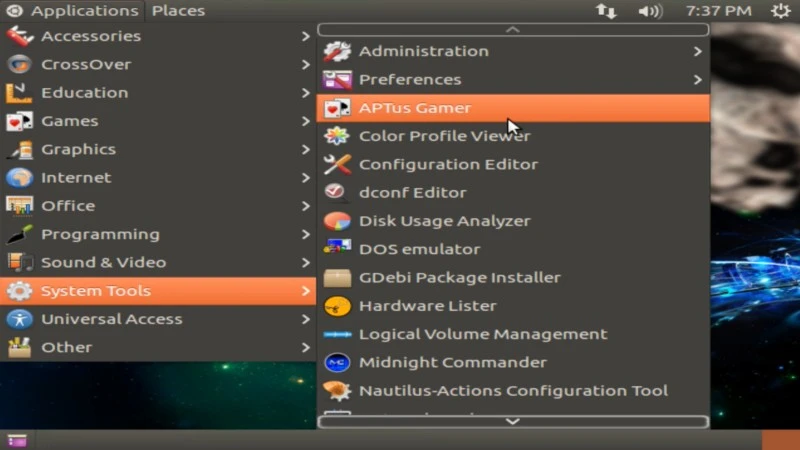Click the Color Profile Viewer icon
This screenshot has width=800, height=450.
(337, 136)
